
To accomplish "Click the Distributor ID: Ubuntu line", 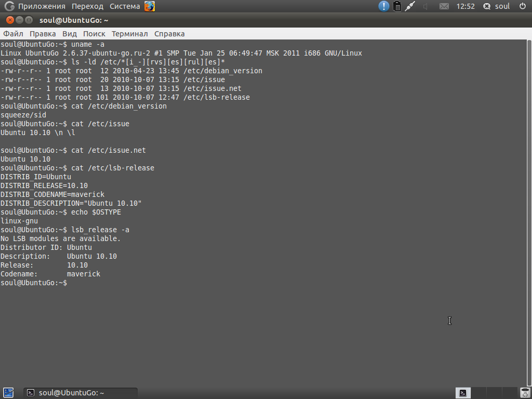I will 46,247.
